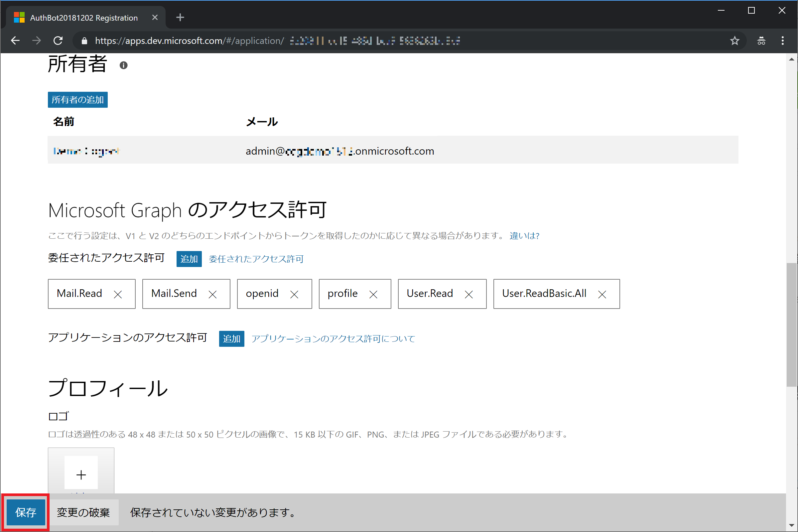Open 違いは? link
This screenshot has height=532, width=798.
pyautogui.click(x=524, y=236)
